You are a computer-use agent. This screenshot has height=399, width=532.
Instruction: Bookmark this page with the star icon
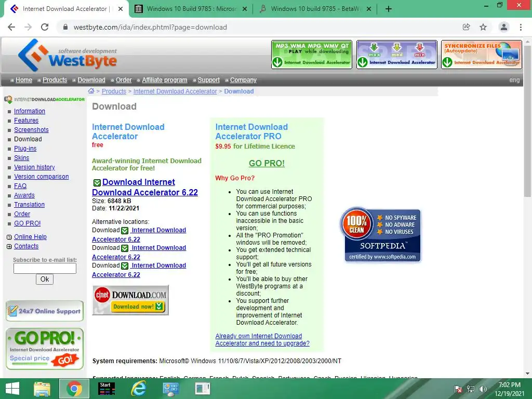point(483,27)
